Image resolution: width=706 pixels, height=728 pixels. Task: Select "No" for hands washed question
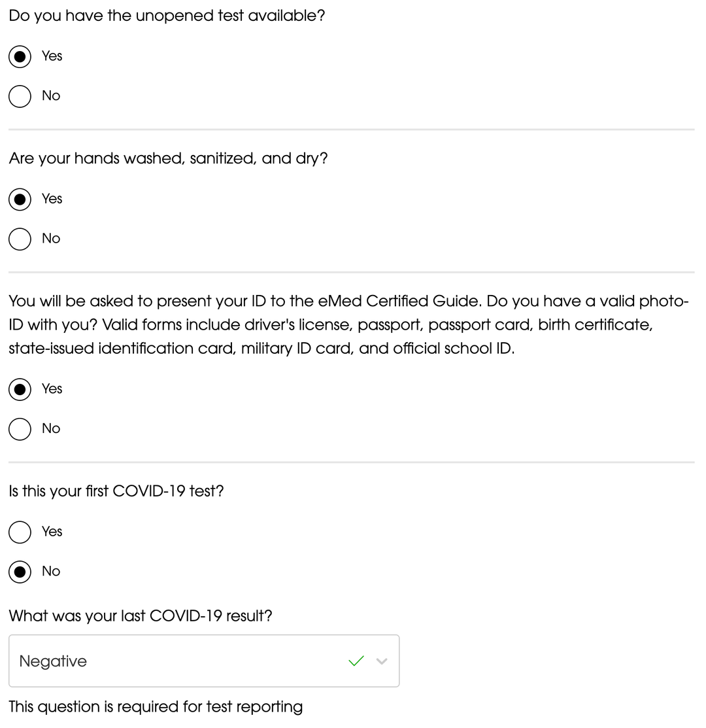pyautogui.click(x=20, y=239)
